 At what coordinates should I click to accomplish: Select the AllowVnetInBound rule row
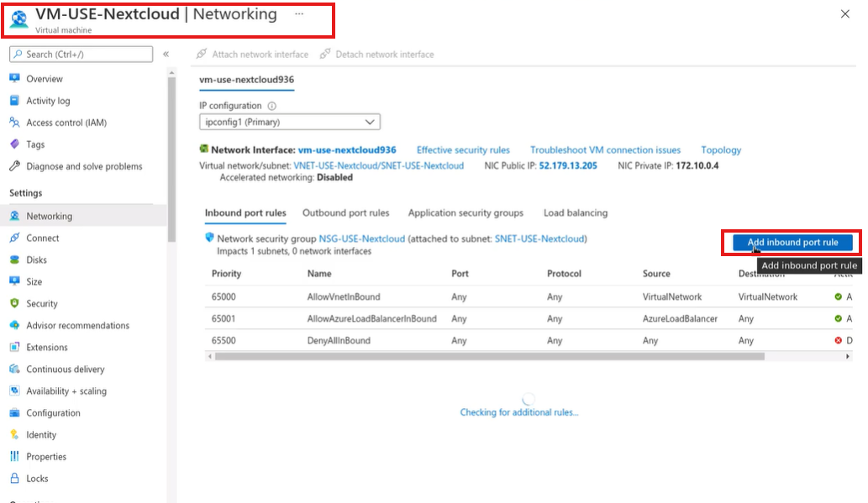point(529,296)
